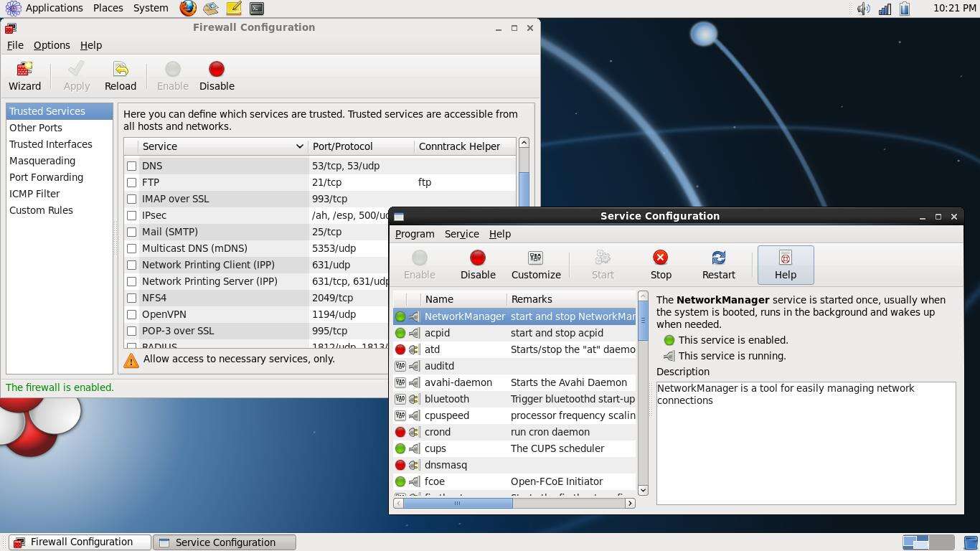Screen dimensions: 980x551
Task: Open the System menu
Action: tap(151, 8)
